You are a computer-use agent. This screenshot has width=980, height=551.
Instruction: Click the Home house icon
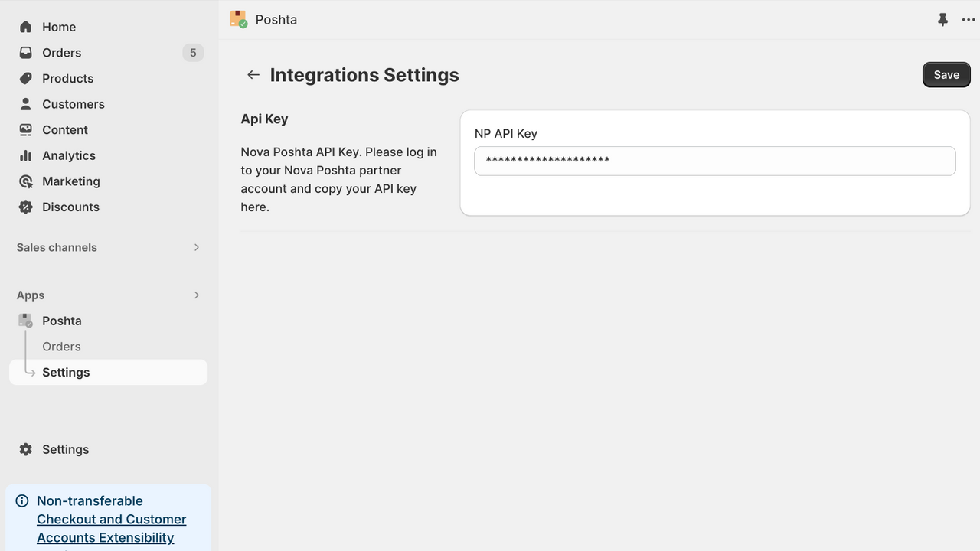(26, 27)
